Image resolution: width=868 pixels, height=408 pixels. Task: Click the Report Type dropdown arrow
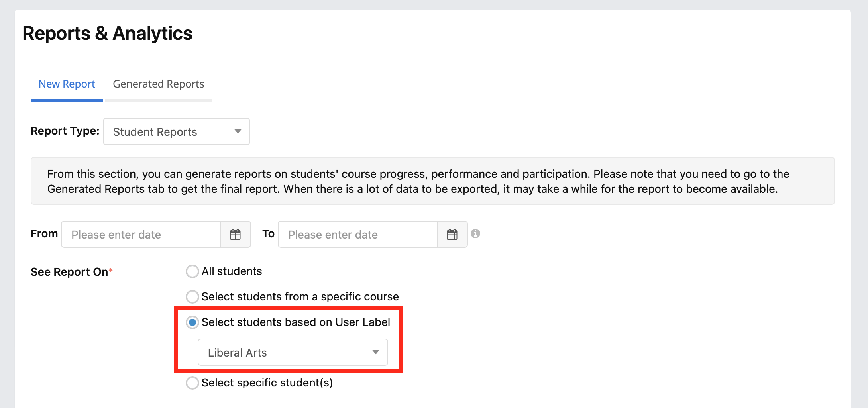238,131
